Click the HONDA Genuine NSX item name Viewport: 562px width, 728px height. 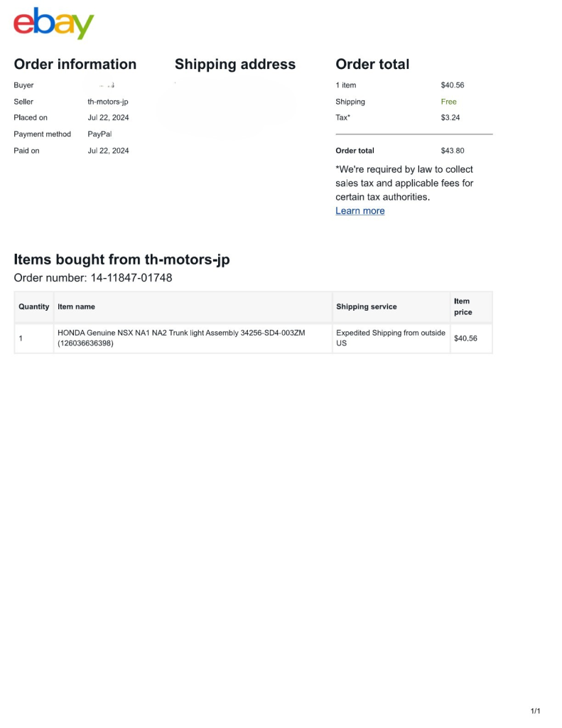181,338
